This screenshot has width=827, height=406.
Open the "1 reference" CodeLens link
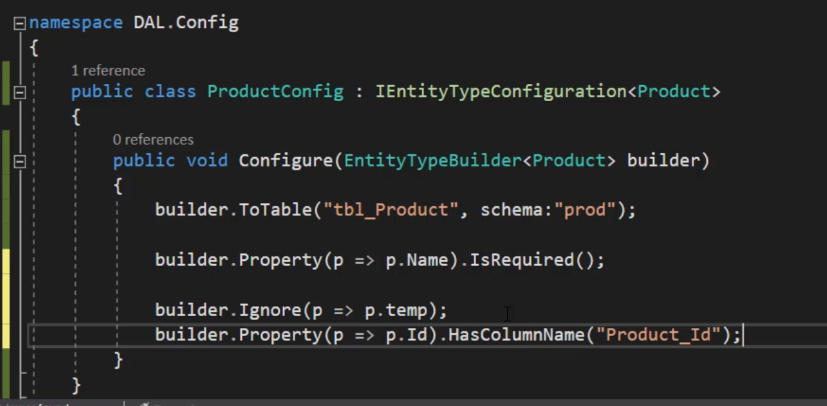coord(108,71)
